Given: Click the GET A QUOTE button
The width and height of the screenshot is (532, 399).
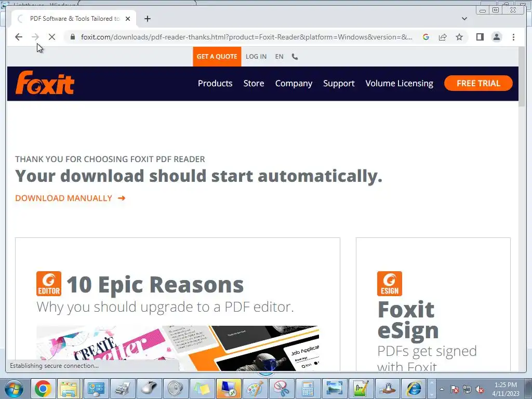Looking at the screenshot, I should [217, 56].
